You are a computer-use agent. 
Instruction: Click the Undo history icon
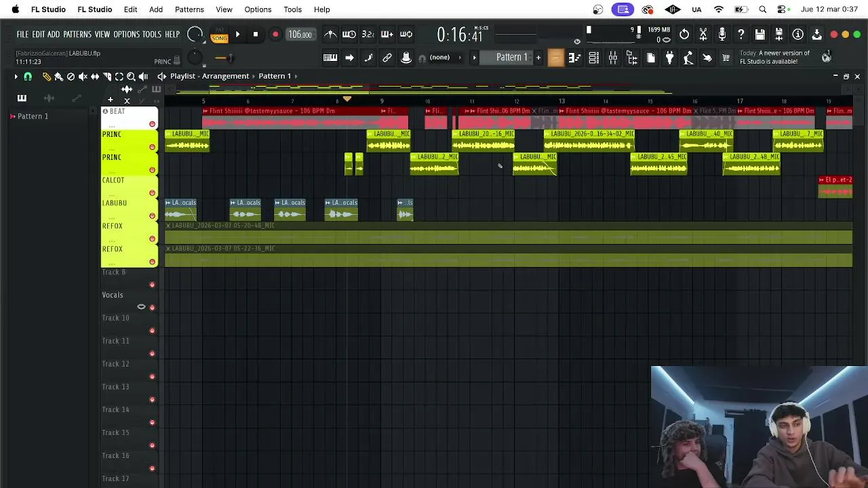(x=684, y=35)
